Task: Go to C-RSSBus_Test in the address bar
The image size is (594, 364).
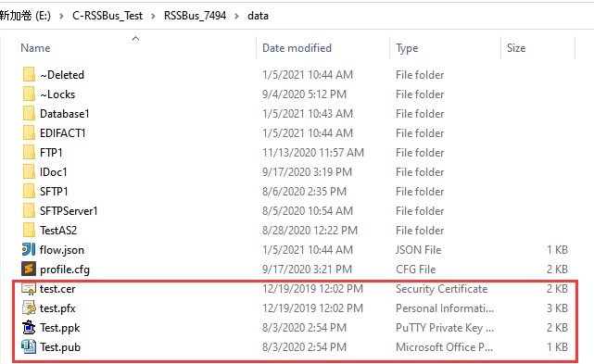Action: pyautogui.click(x=107, y=16)
